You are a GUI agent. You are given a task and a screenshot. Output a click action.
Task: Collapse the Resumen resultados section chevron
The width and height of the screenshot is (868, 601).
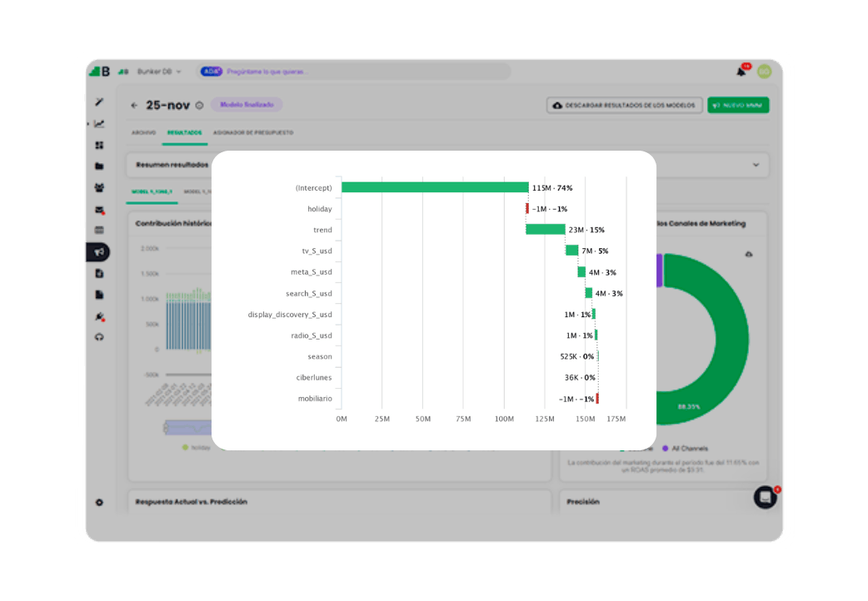(x=756, y=165)
